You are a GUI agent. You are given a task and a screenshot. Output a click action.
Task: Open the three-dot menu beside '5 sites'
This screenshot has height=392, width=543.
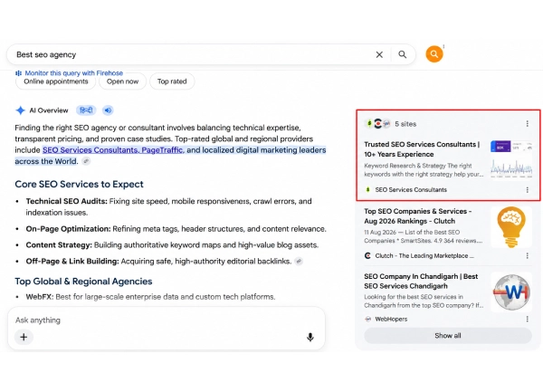[527, 124]
